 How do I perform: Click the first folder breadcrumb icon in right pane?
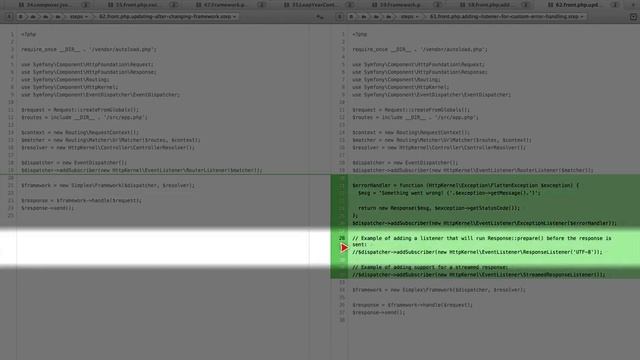[351, 17]
